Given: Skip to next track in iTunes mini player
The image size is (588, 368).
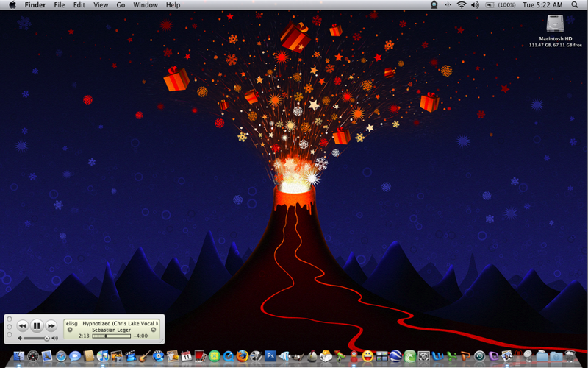Looking at the screenshot, I should click(x=51, y=325).
